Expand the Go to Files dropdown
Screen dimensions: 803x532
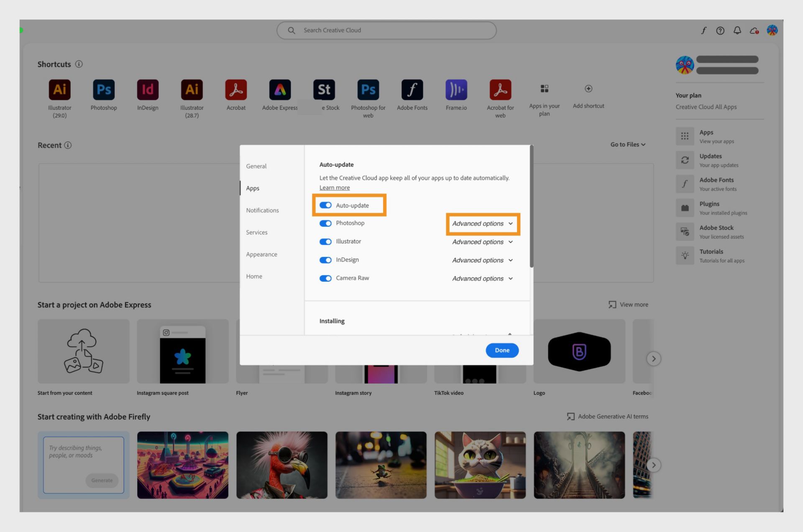coord(627,144)
